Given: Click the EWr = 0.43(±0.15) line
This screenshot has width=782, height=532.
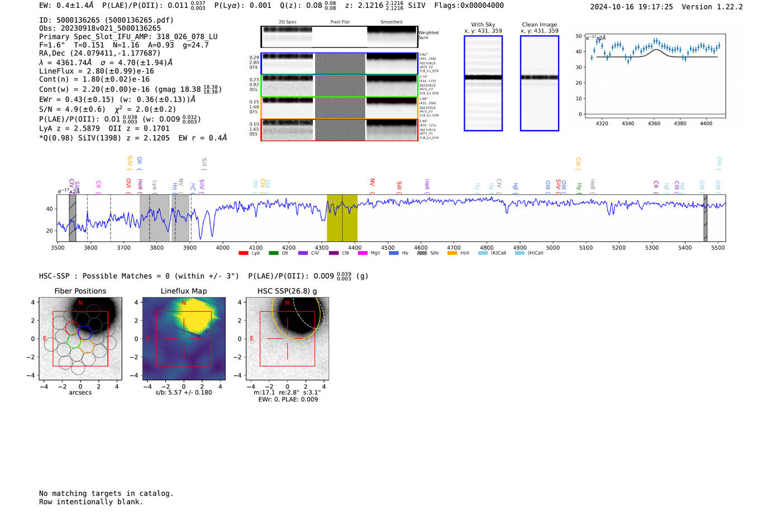Looking at the screenshot, I should (x=117, y=99).
